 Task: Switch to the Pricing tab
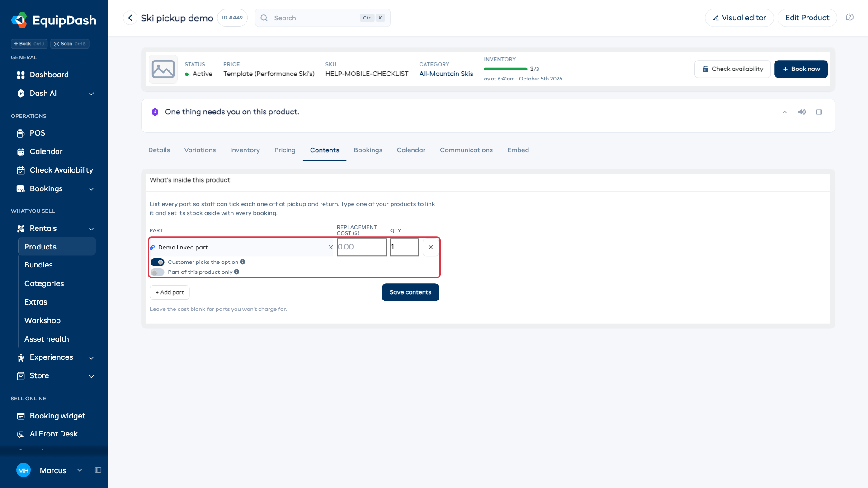point(285,150)
